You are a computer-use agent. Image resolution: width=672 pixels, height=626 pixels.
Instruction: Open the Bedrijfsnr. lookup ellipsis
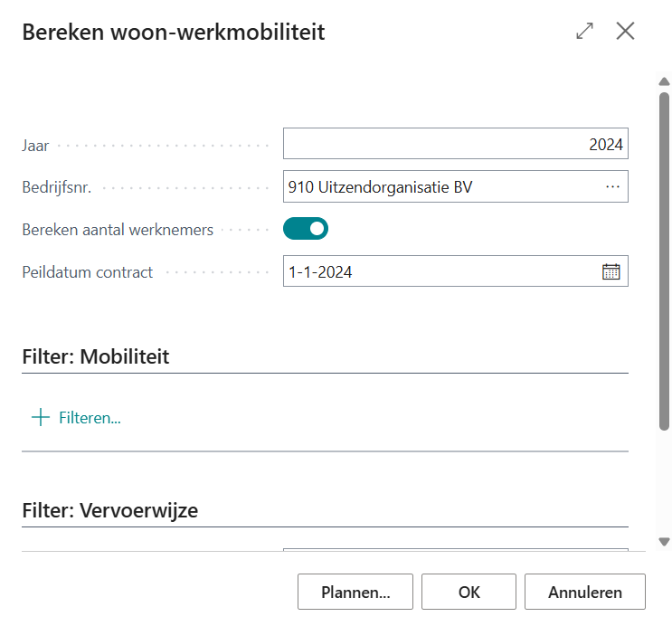612,186
